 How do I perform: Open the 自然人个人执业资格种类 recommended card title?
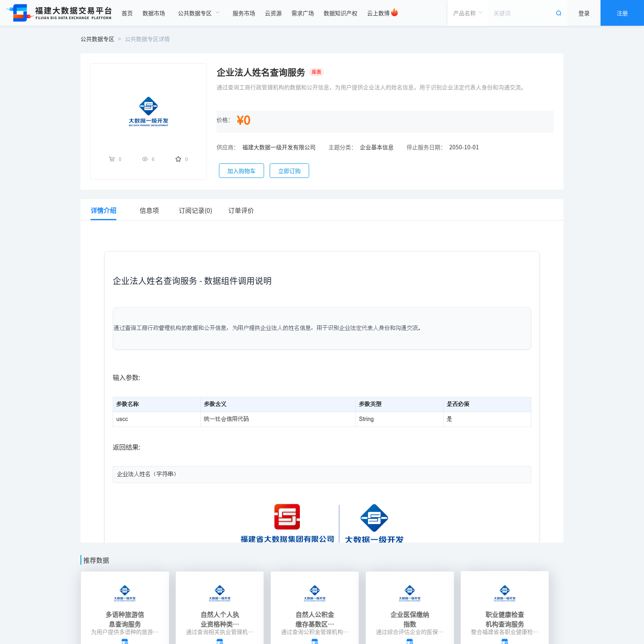(220, 619)
